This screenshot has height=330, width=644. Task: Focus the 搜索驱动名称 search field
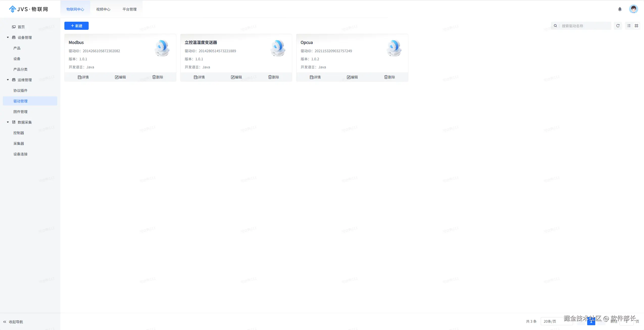coord(584,26)
